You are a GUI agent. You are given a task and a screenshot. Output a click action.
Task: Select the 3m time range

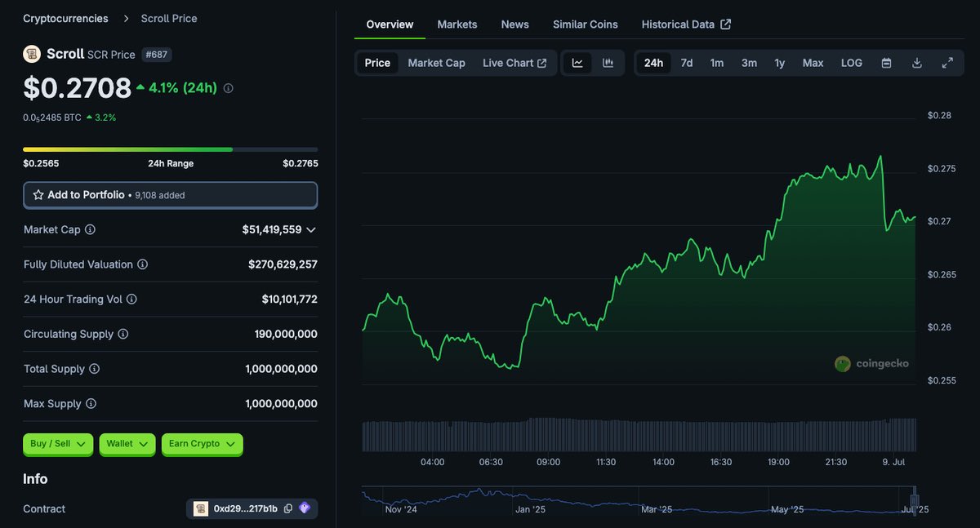click(749, 63)
